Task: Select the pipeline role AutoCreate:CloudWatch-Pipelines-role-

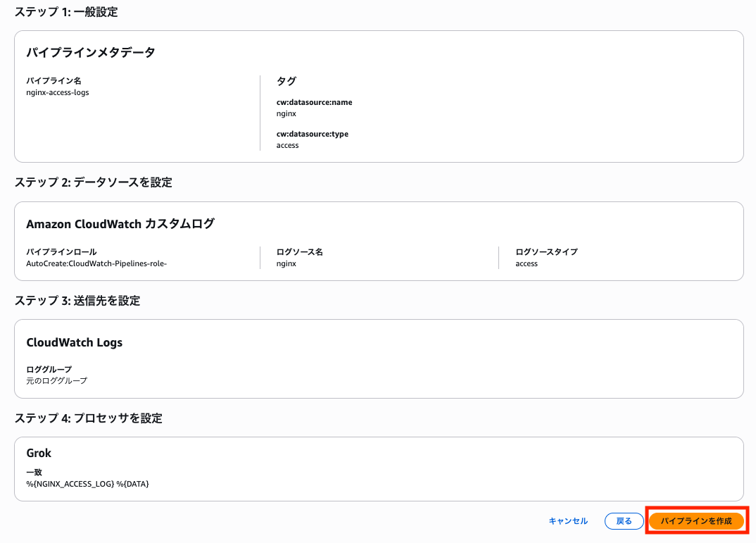Action: 99,263
